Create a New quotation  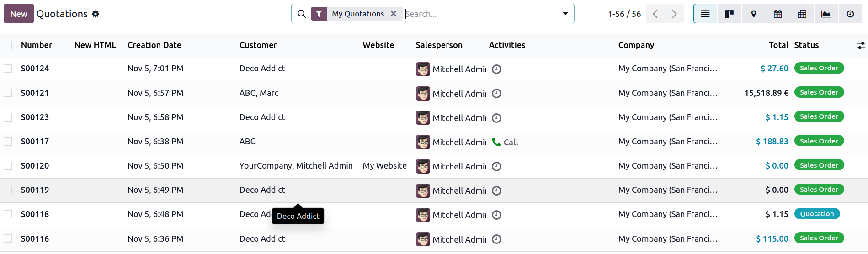[19, 14]
